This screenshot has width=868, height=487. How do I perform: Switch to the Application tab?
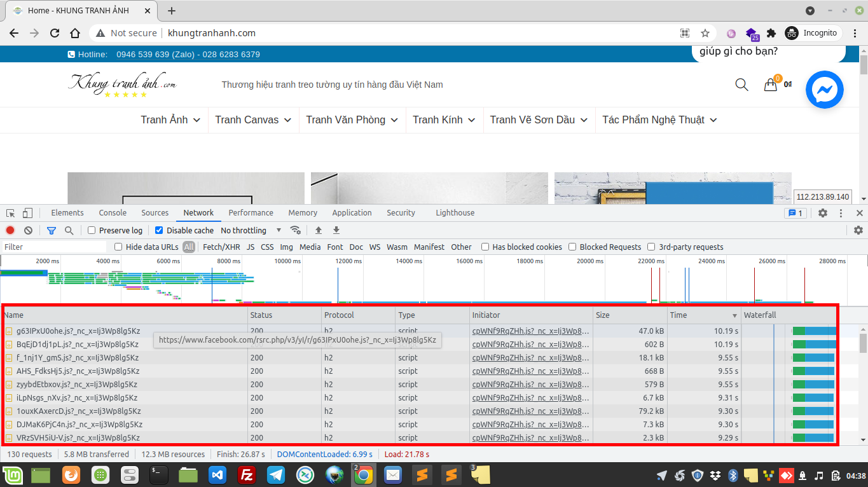[352, 213]
